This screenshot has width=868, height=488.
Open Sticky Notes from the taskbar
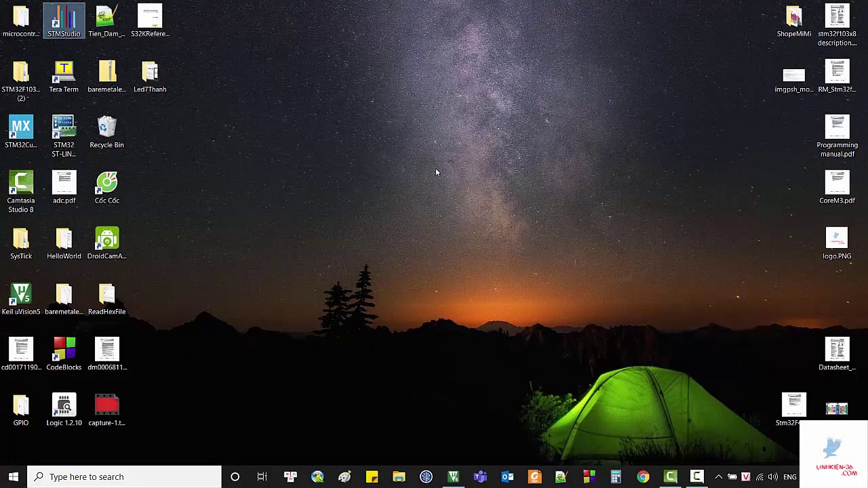click(x=372, y=476)
